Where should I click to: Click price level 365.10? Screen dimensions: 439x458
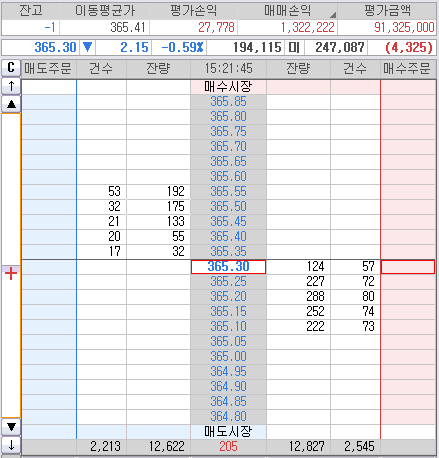228,327
